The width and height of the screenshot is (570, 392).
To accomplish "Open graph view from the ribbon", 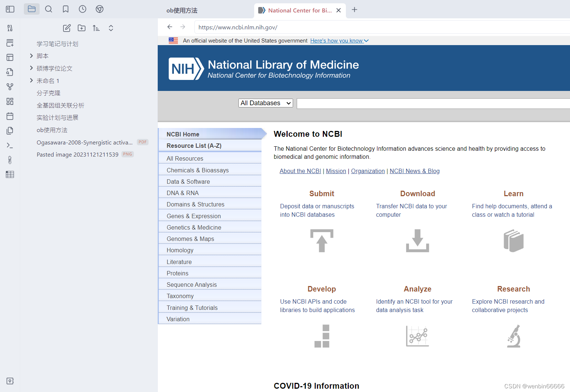I will click(x=10, y=87).
